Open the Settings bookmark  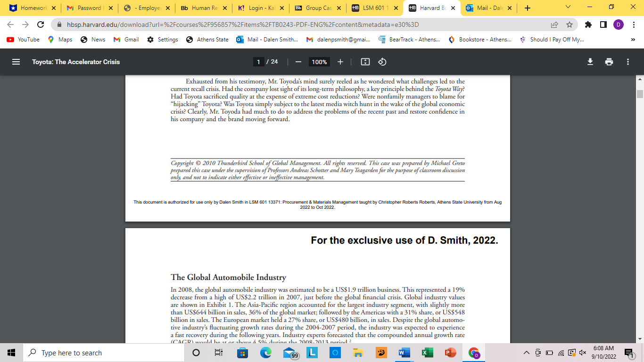pyautogui.click(x=163, y=40)
